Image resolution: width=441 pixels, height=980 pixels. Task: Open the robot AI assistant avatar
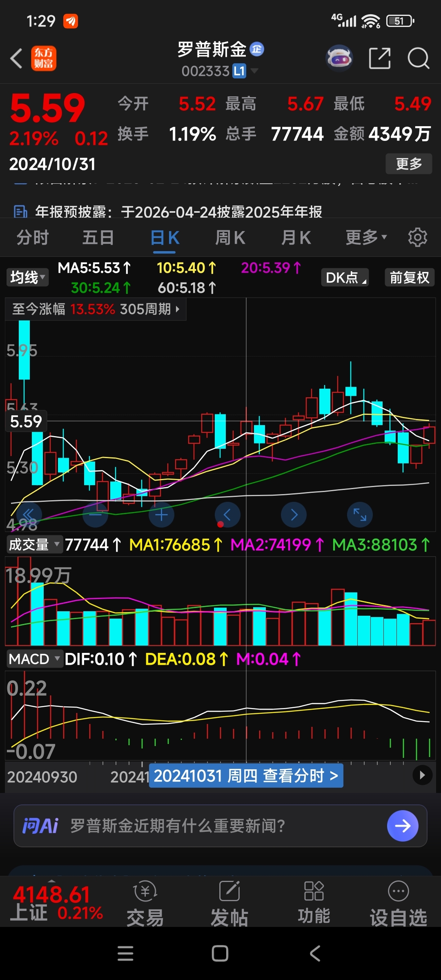(x=339, y=58)
